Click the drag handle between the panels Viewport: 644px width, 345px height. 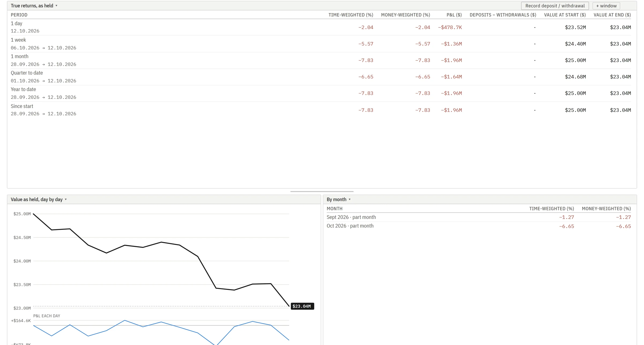click(x=322, y=192)
